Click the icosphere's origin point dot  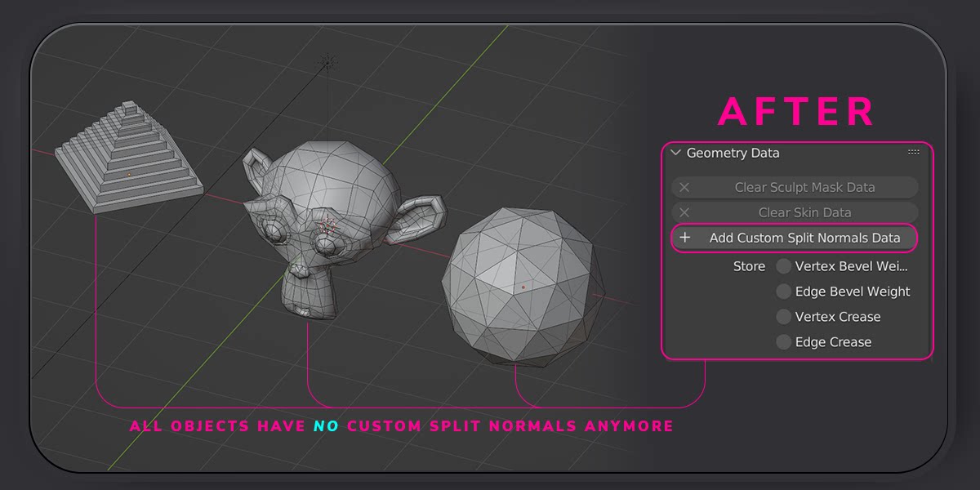(523, 287)
